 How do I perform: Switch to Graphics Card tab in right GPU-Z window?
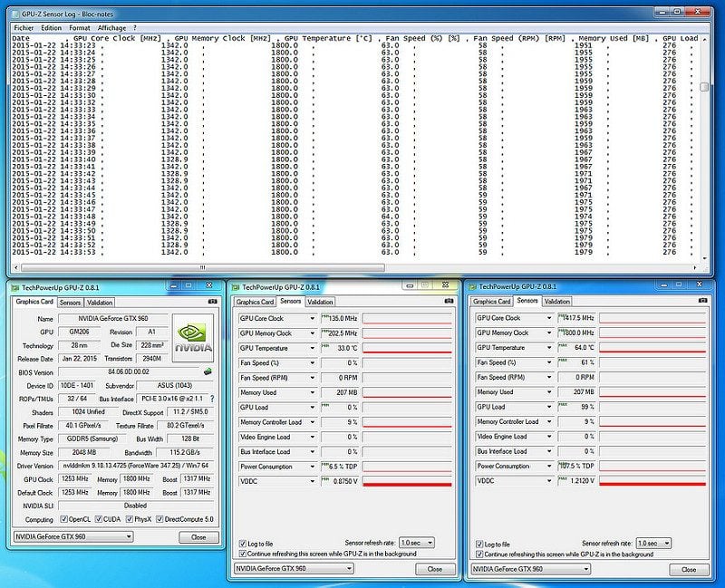coord(491,302)
